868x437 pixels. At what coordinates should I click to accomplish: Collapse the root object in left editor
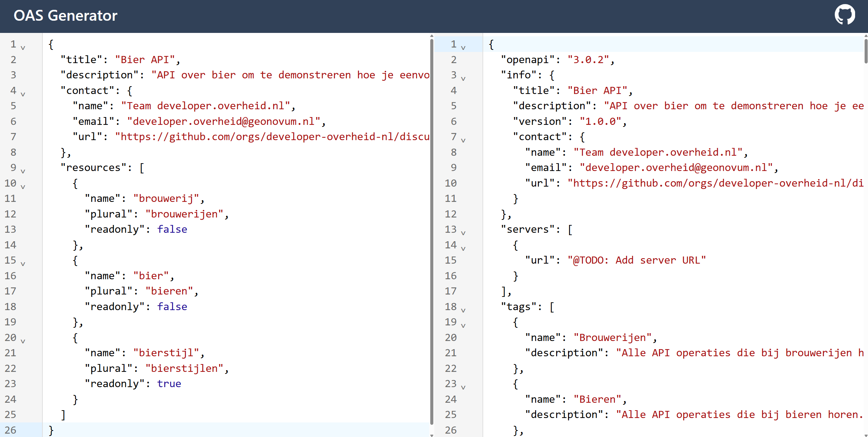[x=23, y=47]
